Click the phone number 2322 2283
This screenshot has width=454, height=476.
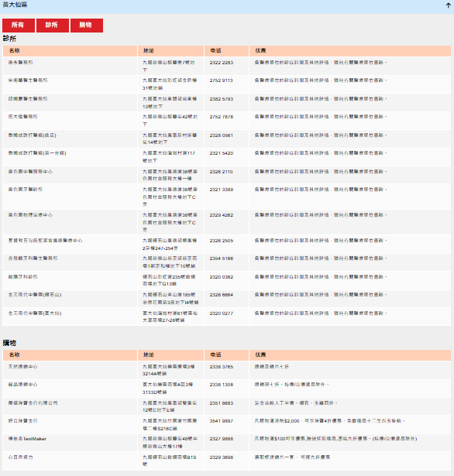coord(222,63)
